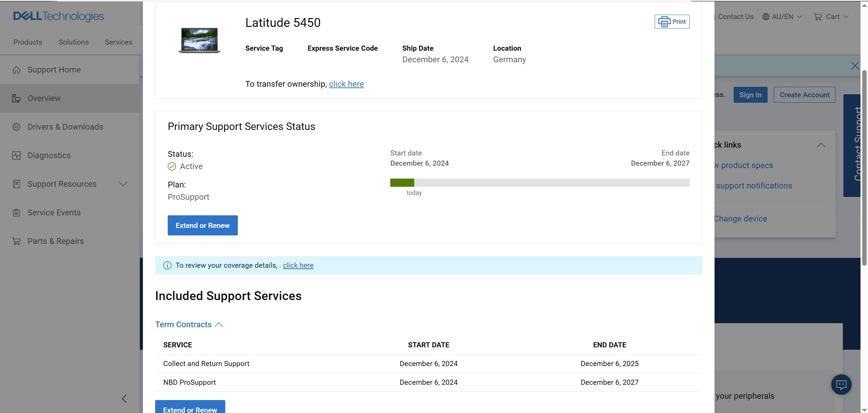Viewport: 868px width, 413px height.
Task: Click coverage details 'click here' link
Action: point(298,265)
